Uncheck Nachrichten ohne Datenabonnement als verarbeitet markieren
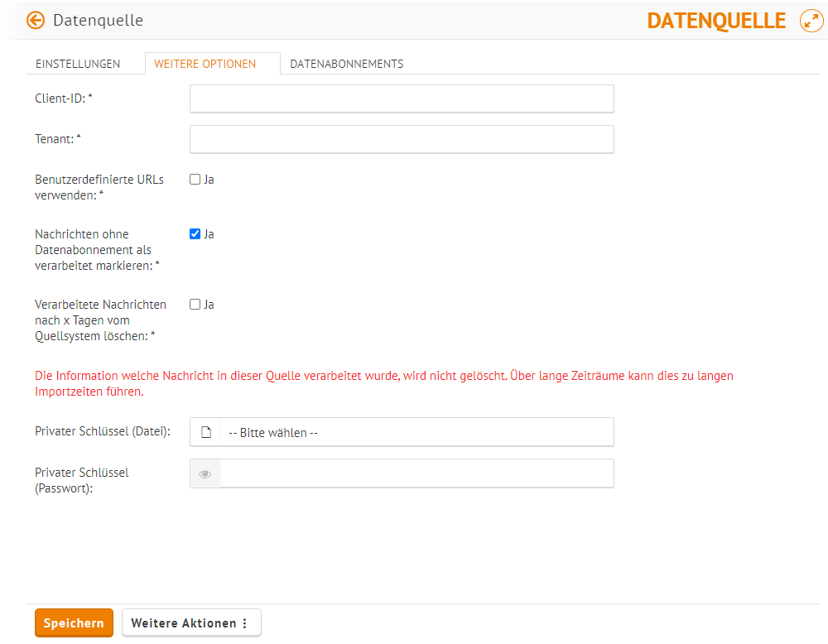 195,234
